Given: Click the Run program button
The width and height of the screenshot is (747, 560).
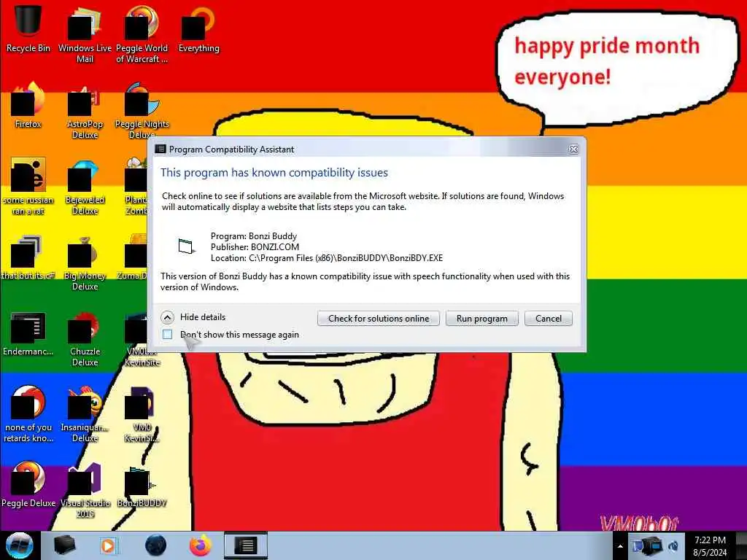Looking at the screenshot, I should [481, 318].
